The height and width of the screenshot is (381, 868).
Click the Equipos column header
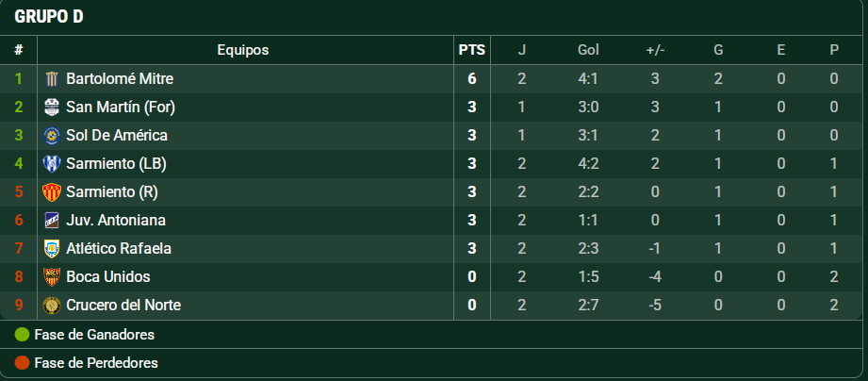click(242, 50)
